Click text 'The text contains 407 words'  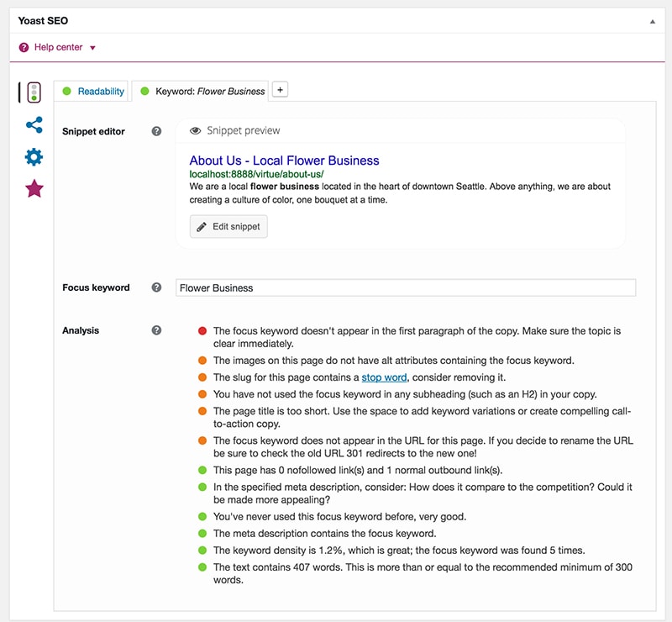[x=277, y=567]
